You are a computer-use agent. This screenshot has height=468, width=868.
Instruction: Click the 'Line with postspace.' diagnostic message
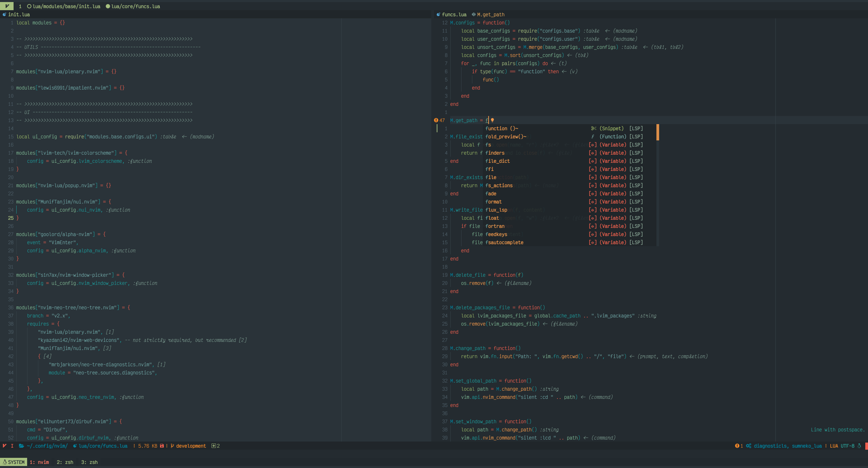pyautogui.click(x=838, y=430)
